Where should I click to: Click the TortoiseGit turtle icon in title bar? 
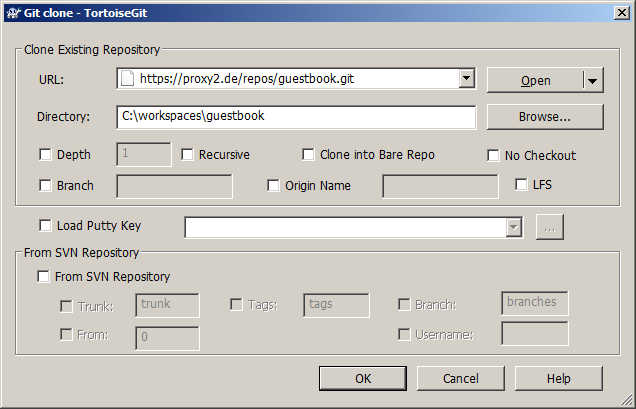pyautogui.click(x=14, y=13)
